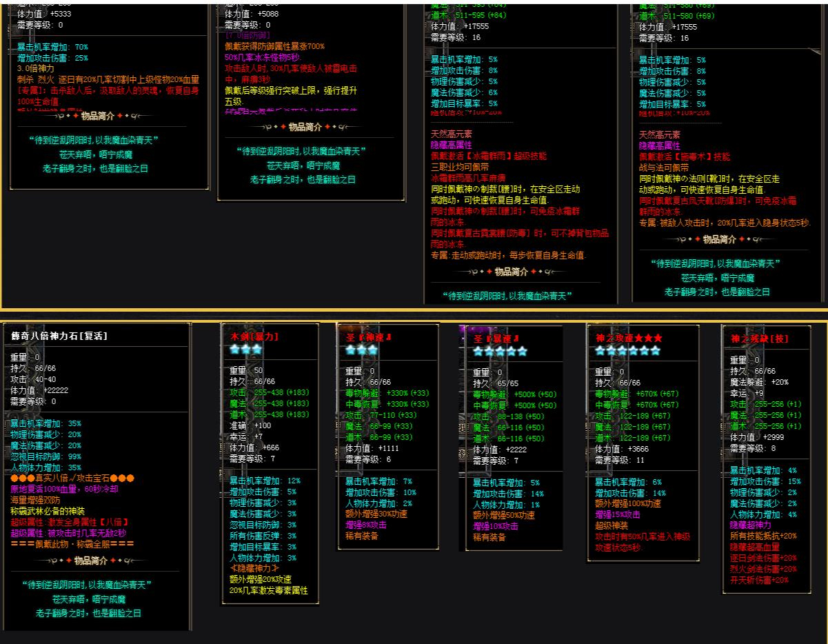The width and height of the screenshot is (828, 644).
Task: Click the 忽视目标防御: 99% stat line
Action: click(x=46, y=456)
